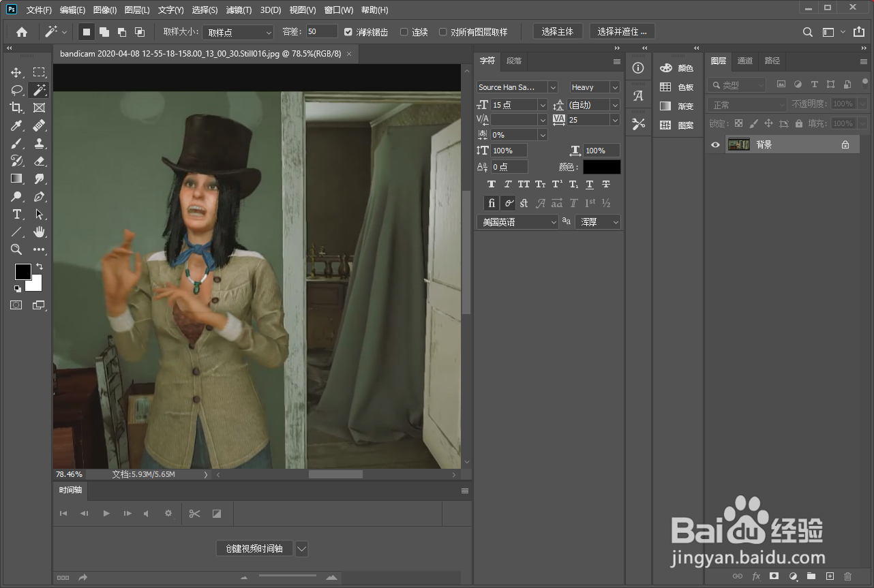Screen dimensions: 874x588
Task: Select the Lasso tool
Action: [x=16, y=90]
